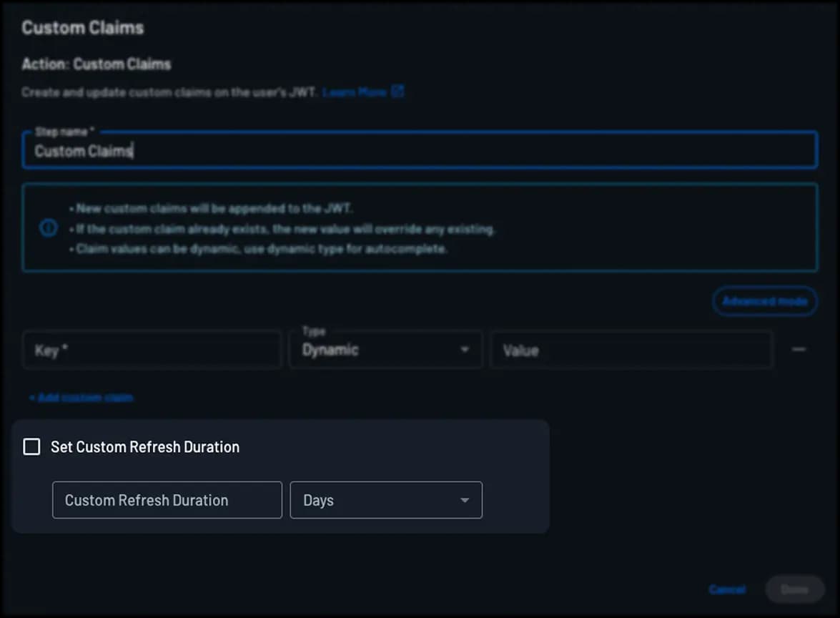This screenshot has width=840, height=618.
Task: Click the Custom Refresh Duration input field
Action: tap(167, 500)
